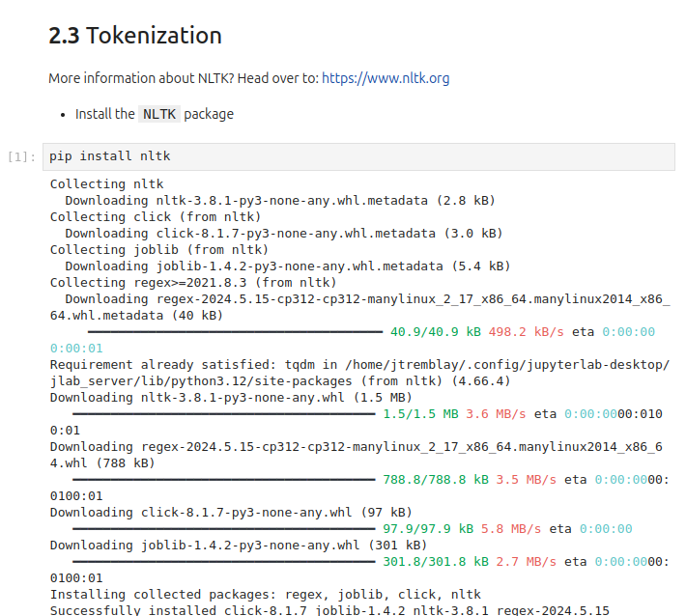This screenshot has height=616, width=686.
Task: Click the progress bar showing 788.8/788.8 kB
Action: tap(224, 479)
